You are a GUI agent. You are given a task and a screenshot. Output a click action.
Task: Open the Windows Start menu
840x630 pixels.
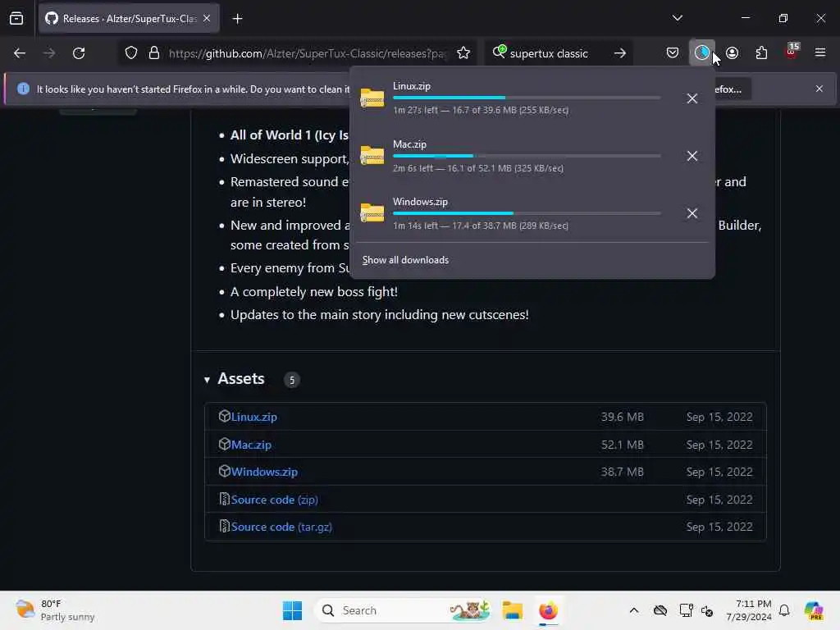click(293, 610)
